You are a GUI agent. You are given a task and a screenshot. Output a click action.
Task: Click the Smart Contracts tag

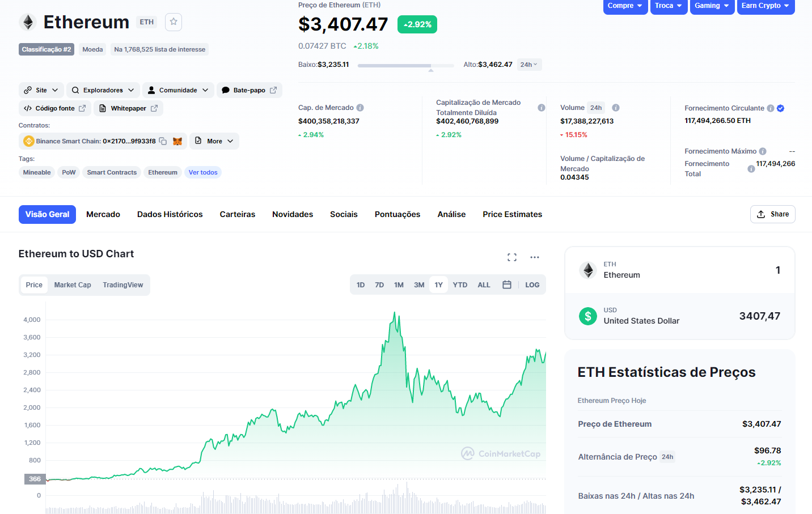pos(112,172)
